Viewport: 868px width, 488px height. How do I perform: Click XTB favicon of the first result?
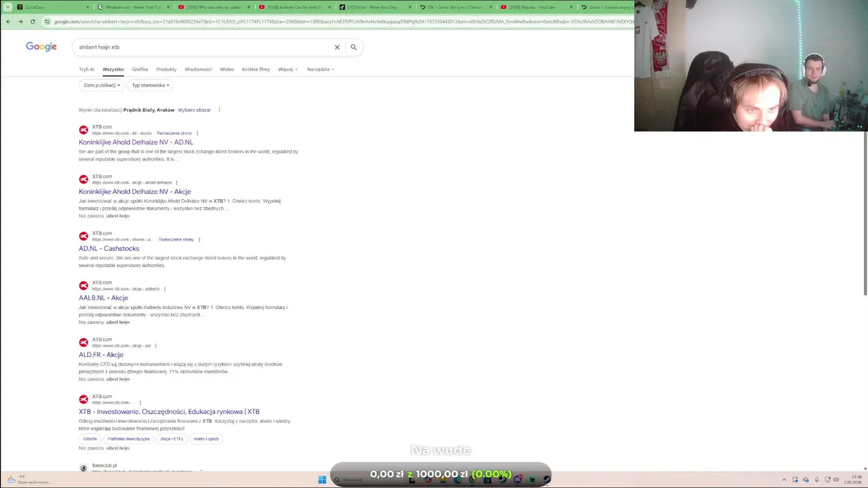coord(83,130)
